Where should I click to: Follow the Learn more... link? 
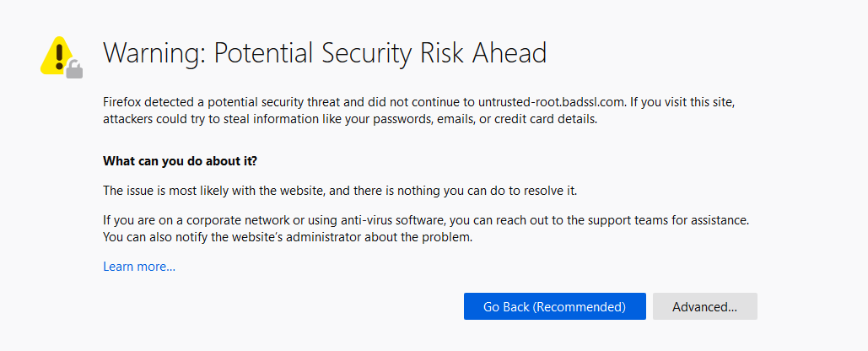(x=139, y=267)
